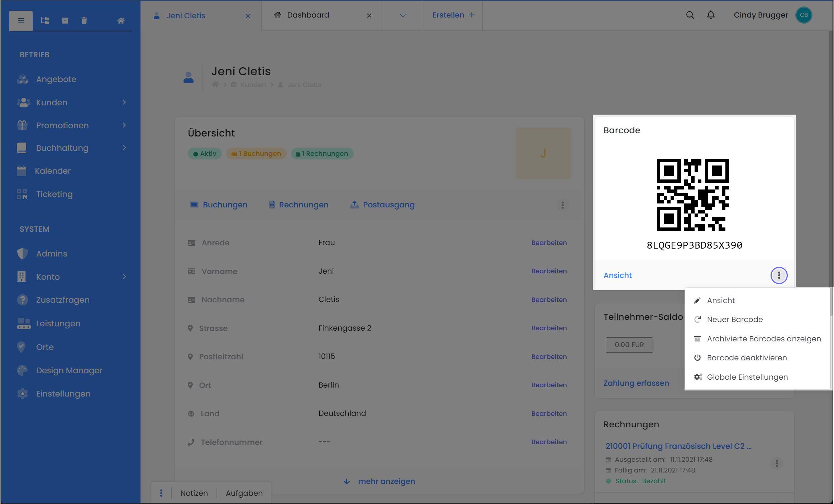This screenshot has height=504, width=834.
Task: Open the archive box icon in sidebar toolbar
Action: (x=65, y=21)
